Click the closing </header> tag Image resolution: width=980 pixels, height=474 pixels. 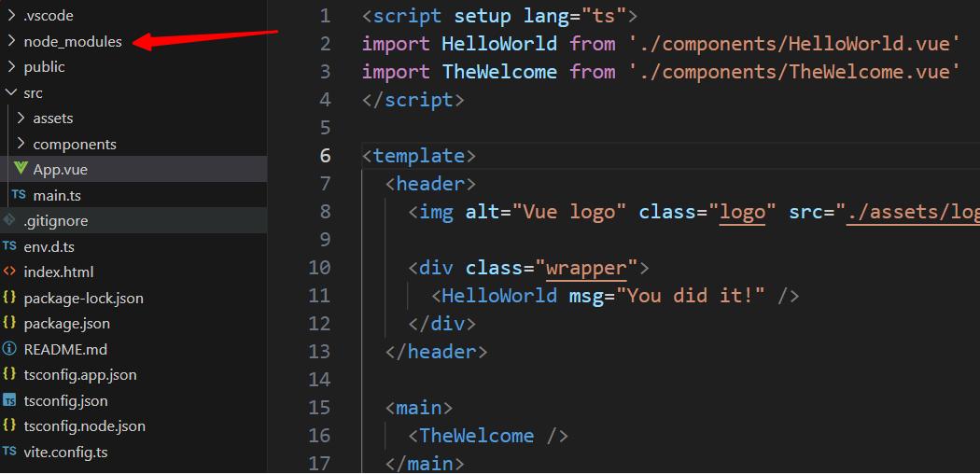click(x=436, y=352)
